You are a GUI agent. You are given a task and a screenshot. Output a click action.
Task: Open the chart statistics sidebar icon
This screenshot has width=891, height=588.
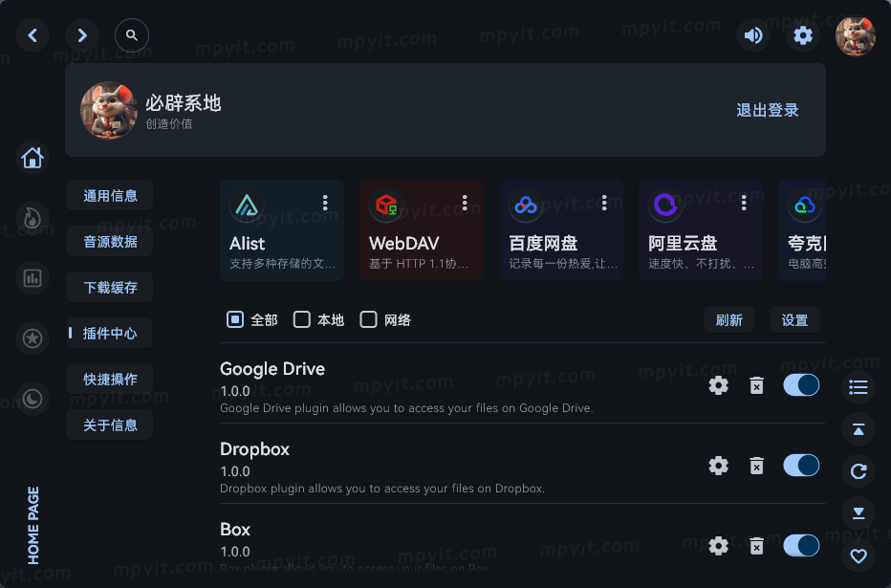coord(33,278)
